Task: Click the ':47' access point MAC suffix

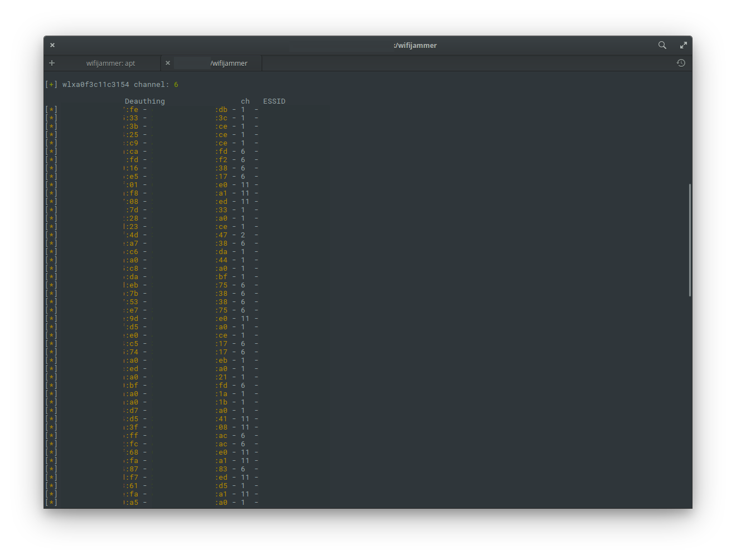Action: coord(221,235)
